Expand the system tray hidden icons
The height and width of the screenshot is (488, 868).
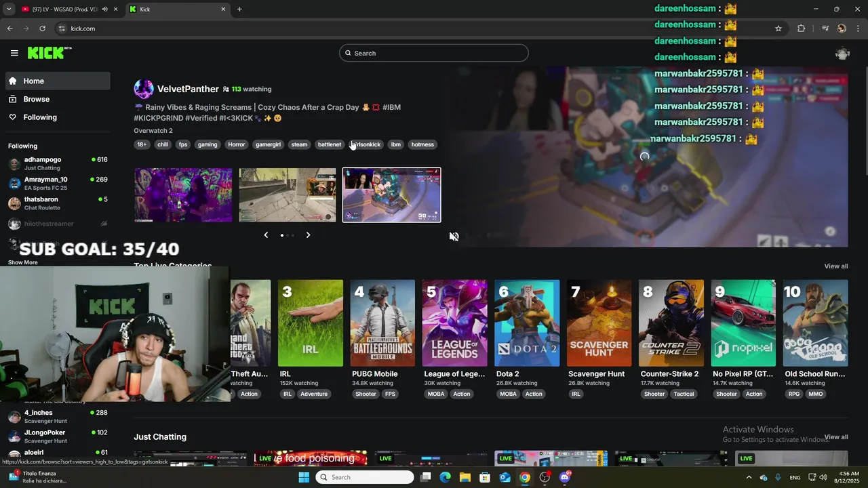pos(749,477)
